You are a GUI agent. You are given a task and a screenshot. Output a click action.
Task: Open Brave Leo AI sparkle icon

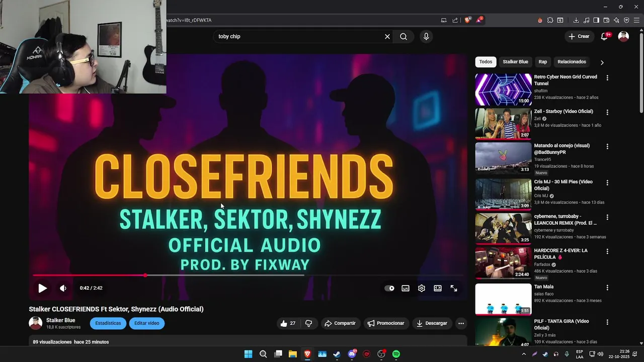point(616,20)
